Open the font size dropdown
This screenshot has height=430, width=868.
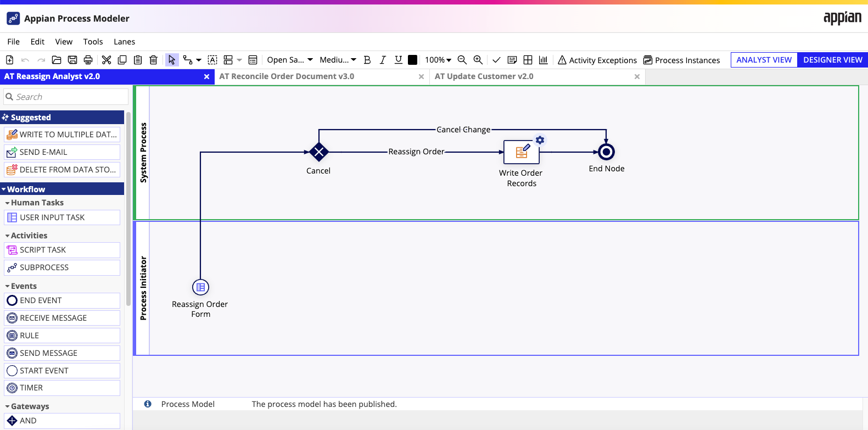point(338,60)
